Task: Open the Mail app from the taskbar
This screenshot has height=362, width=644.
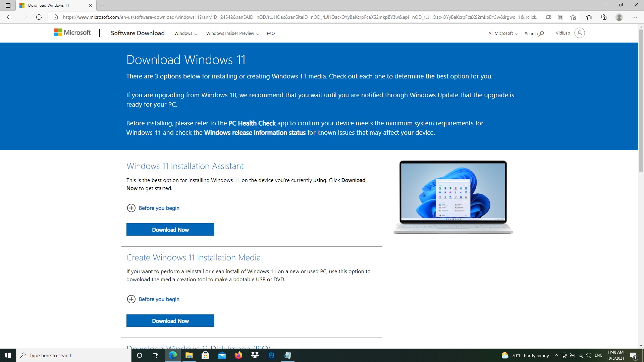Action: pyautogui.click(x=222, y=355)
